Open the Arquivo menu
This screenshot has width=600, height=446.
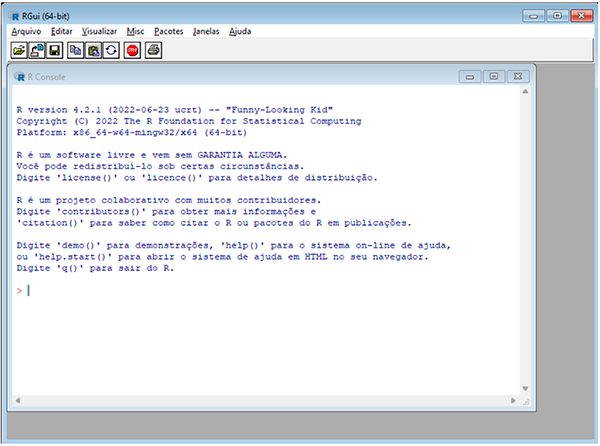(26, 31)
